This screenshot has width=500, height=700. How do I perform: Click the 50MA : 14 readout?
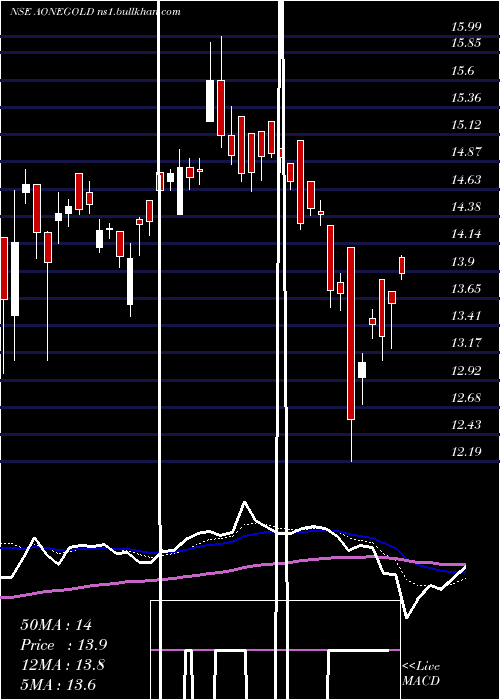pos(56,625)
